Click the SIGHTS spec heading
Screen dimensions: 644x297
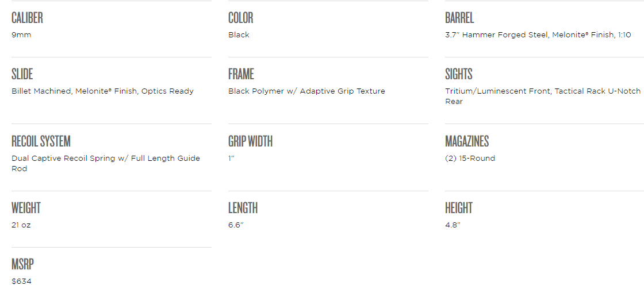pos(459,74)
